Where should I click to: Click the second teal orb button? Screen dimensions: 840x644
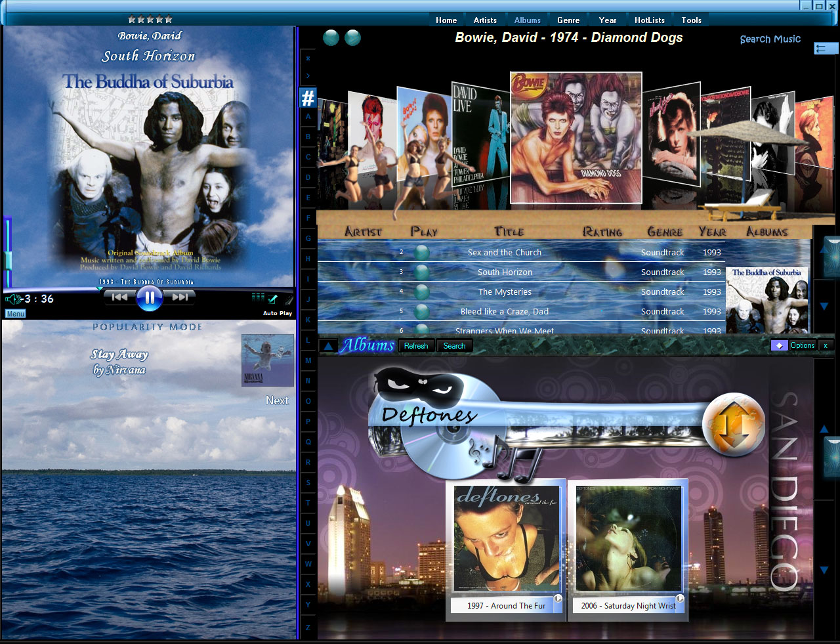tap(352, 37)
